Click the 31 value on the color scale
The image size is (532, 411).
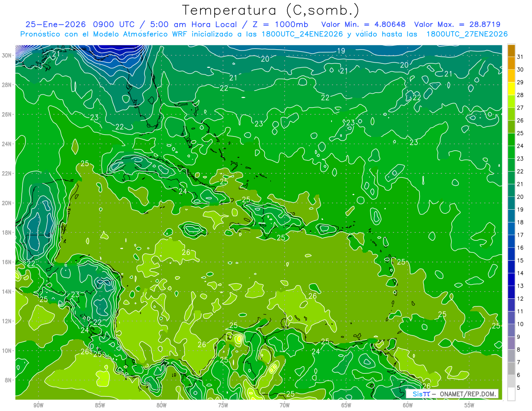pos(520,57)
